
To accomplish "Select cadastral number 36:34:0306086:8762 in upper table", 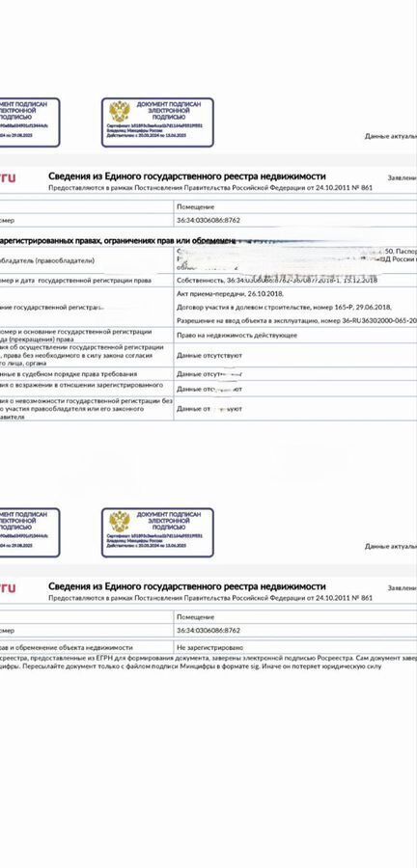I will point(208,220).
